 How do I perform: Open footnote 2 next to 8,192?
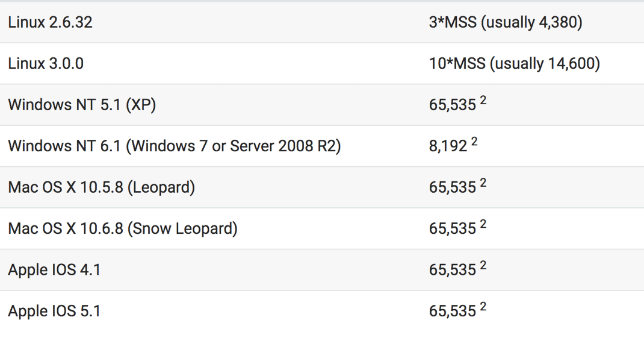(474, 142)
